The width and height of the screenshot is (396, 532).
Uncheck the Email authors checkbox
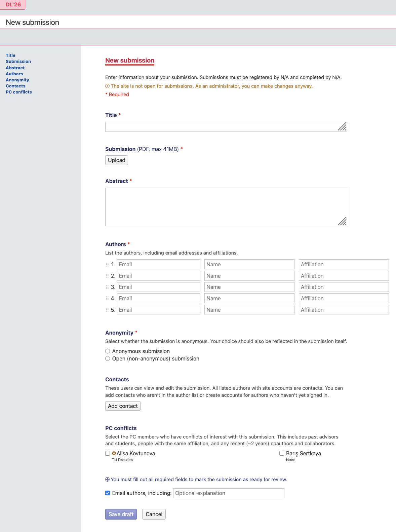108,493
